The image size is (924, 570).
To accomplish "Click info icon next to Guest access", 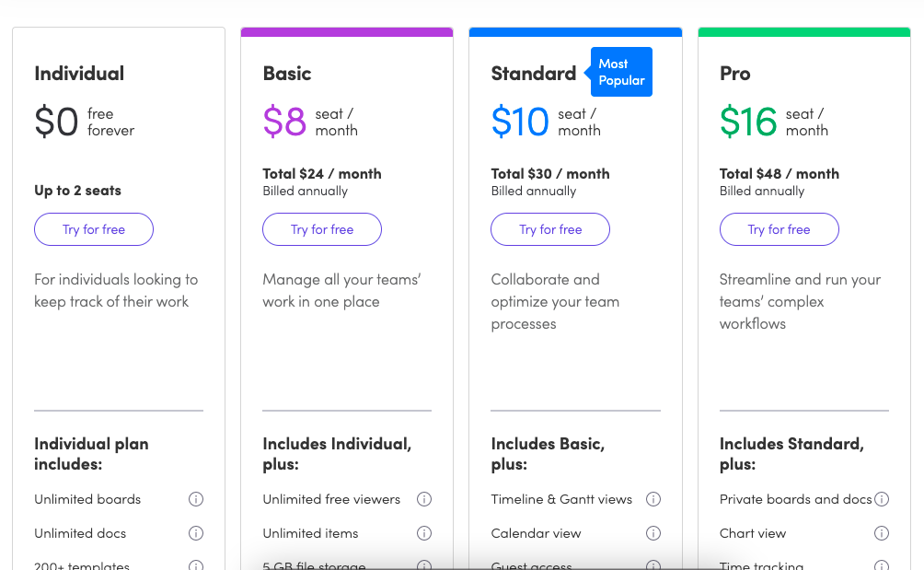I will tap(653, 565).
